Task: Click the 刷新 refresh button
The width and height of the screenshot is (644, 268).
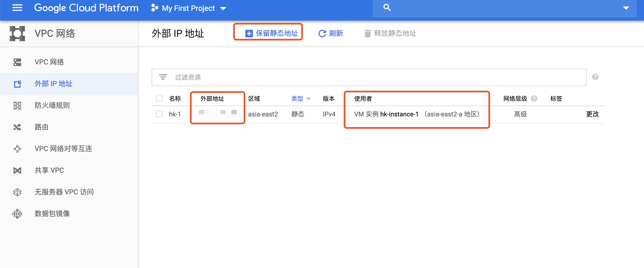Action: (x=331, y=33)
